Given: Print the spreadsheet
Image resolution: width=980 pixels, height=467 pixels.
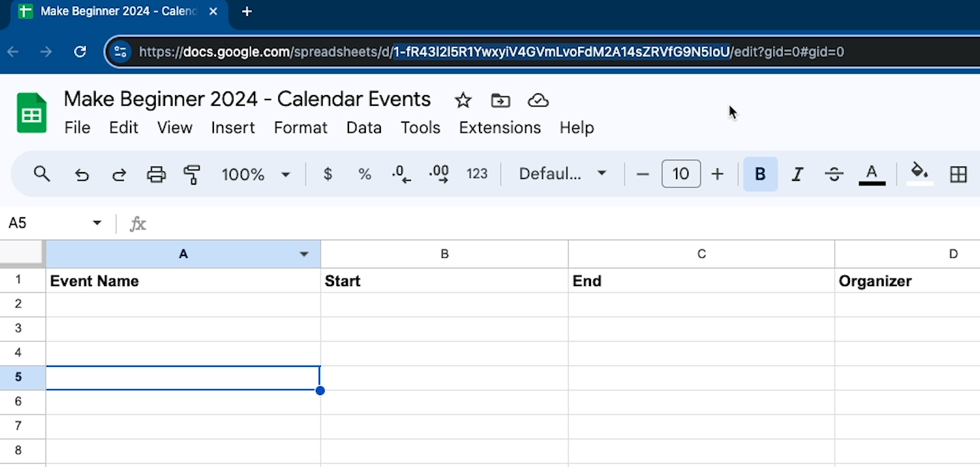Looking at the screenshot, I should click(156, 174).
